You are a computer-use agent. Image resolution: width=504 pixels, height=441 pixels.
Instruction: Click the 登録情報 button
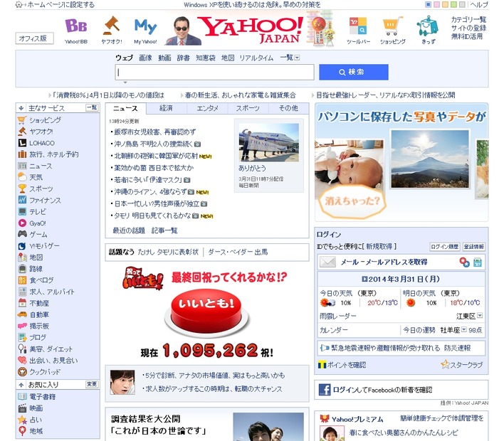click(x=474, y=246)
